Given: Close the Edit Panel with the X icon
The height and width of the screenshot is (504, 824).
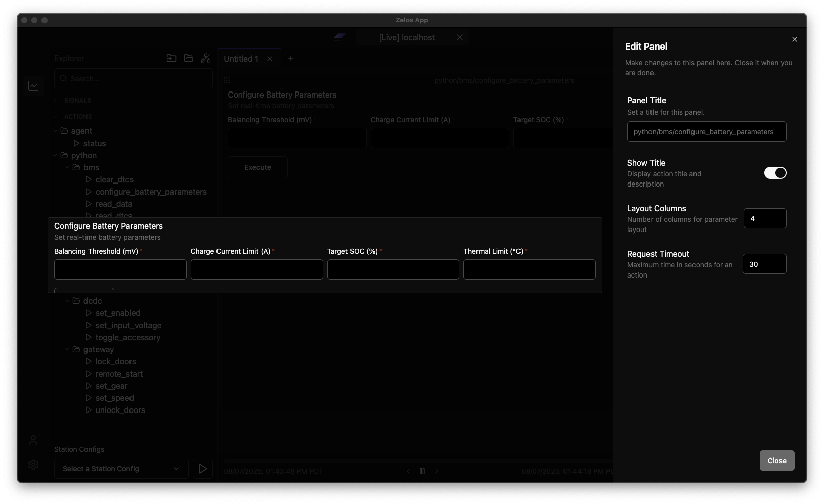Looking at the screenshot, I should pyautogui.click(x=794, y=39).
